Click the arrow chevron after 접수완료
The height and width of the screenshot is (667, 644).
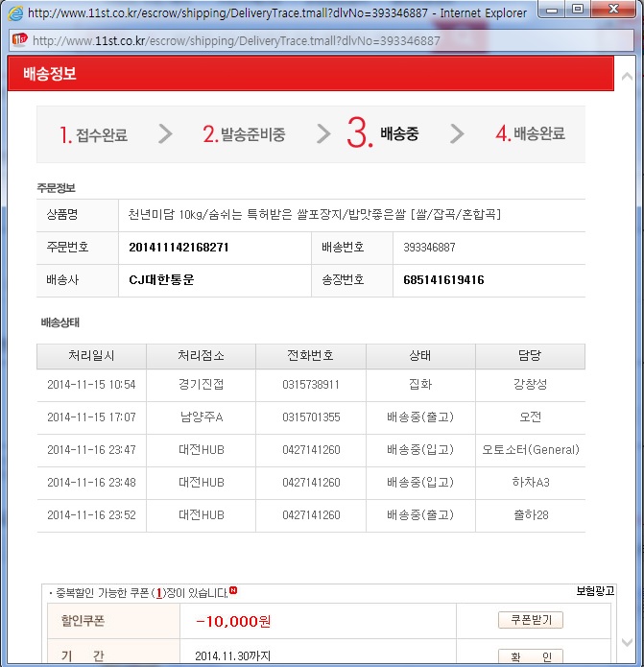click(x=165, y=134)
